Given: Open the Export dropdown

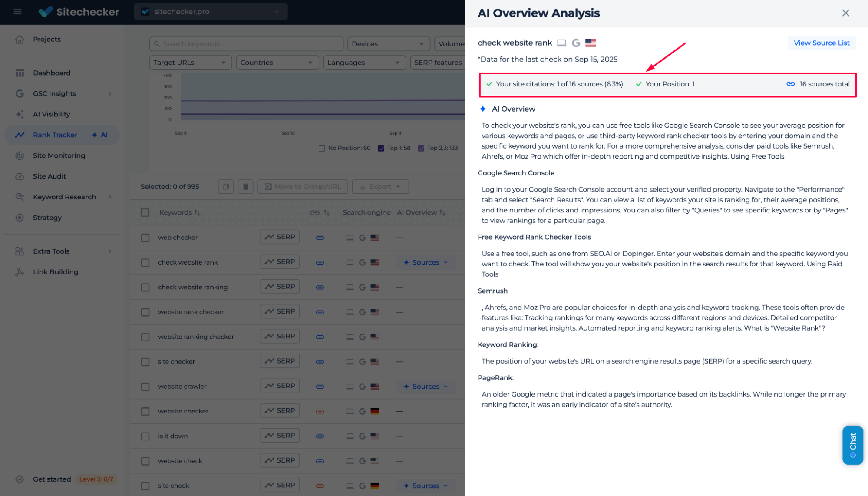Looking at the screenshot, I should (380, 187).
